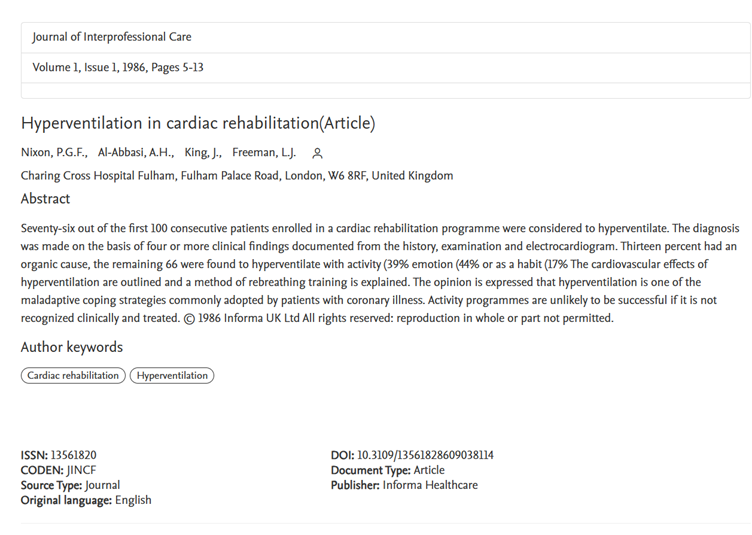Select the Volume 1, Issue 1 details row
This screenshot has height=535, width=752.
(x=386, y=68)
